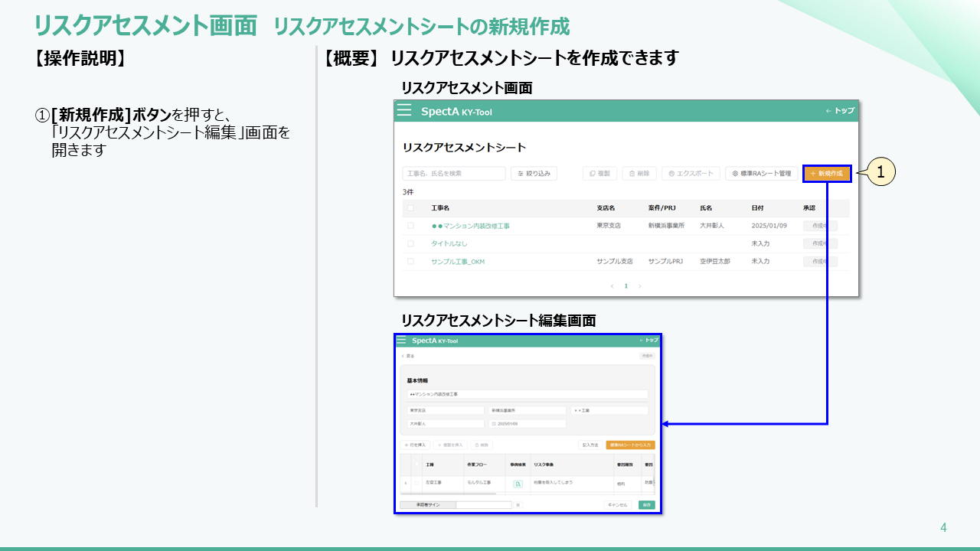The width and height of the screenshot is (980, 551).
Task: Toggle the select-all checkbox in the list header
Action: pos(410,208)
